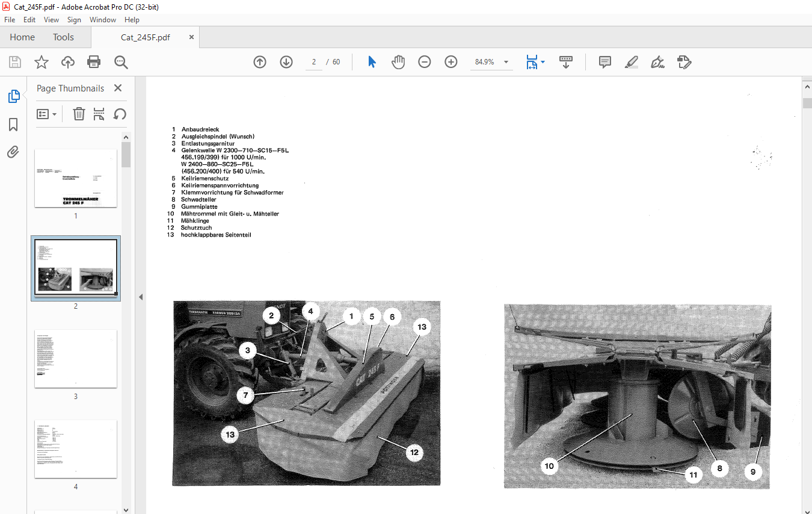Select the Cat_245F.pdf document tab
This screenshot has width=812, height=514.
pyautogui.click(x=146, y=37)
